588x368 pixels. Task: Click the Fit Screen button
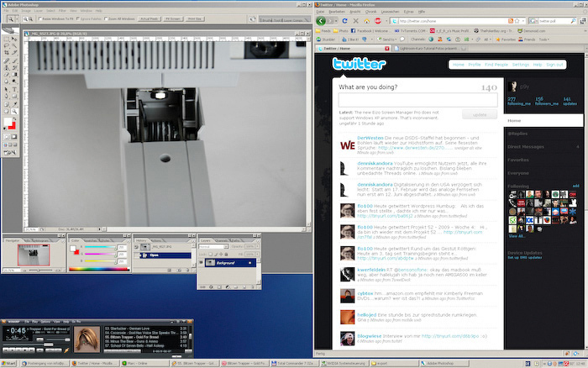172,18
